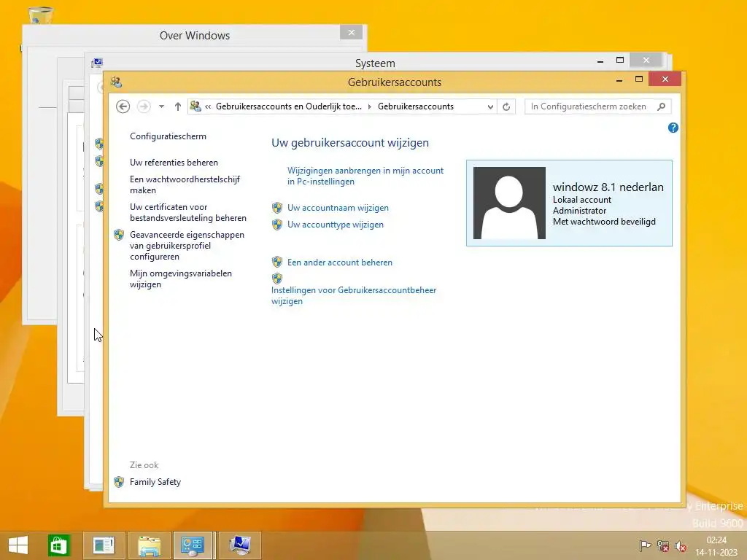Open the Over Windows taskbar item
This screenshot has width=747, height=560.
point(104,545)
